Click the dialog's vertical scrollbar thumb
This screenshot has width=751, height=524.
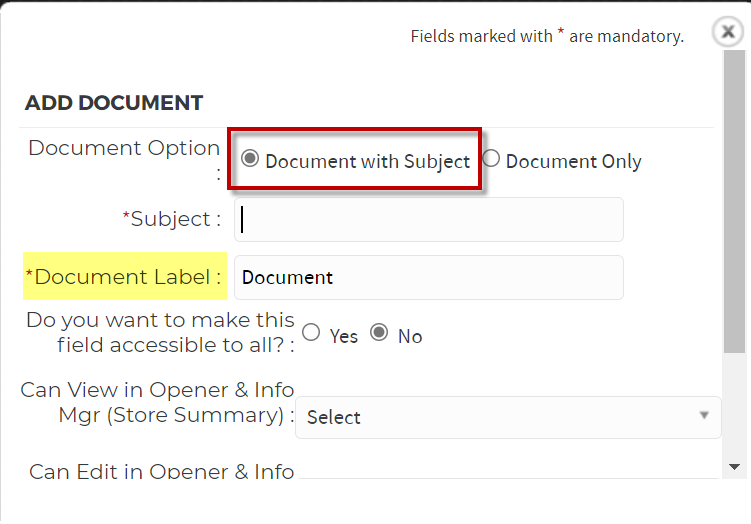[x=734, y=201]
